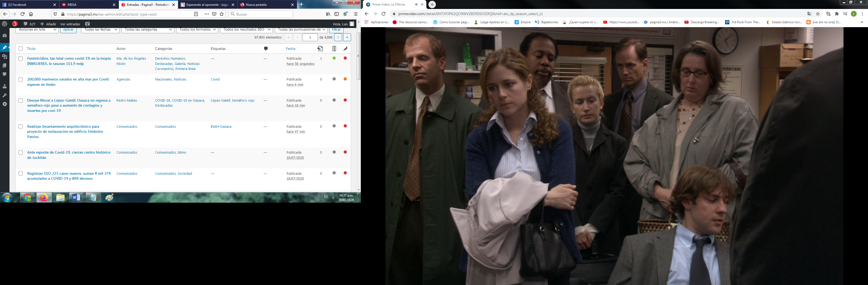Screen dimensions: 868x285
Task: Open Yoast SEO icon in admin bar
Action: 88,24
